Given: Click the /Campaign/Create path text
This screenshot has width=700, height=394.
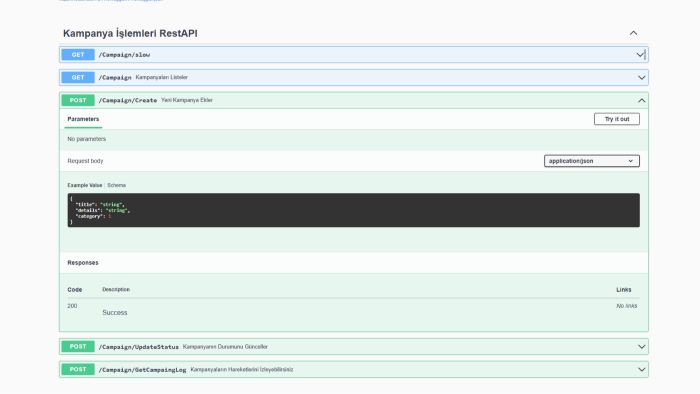Looking at the screenshot, I should (128, 100).
